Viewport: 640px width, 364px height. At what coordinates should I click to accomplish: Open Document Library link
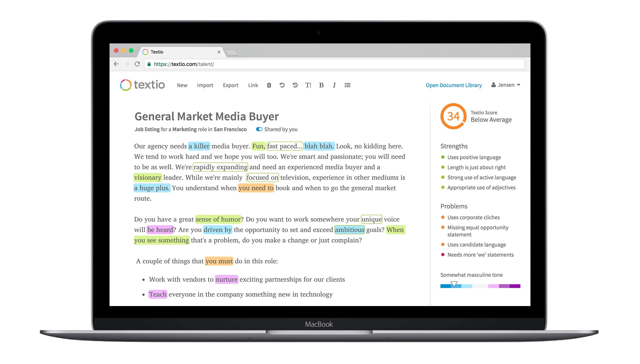(x=454, y=85)
